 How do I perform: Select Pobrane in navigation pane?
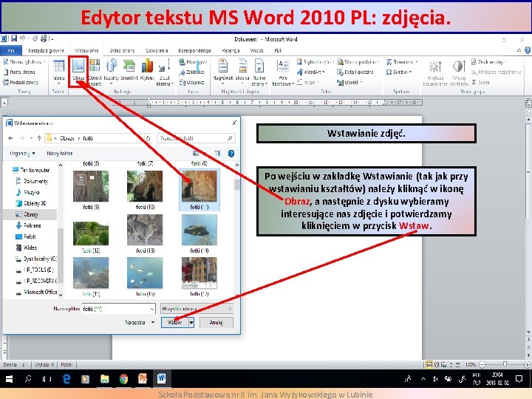[29, 225]
